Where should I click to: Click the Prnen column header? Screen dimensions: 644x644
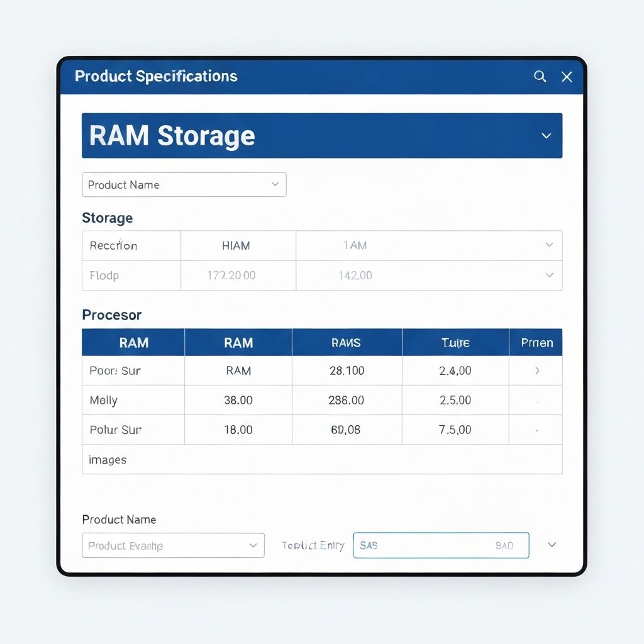click(x=536, y=343)
